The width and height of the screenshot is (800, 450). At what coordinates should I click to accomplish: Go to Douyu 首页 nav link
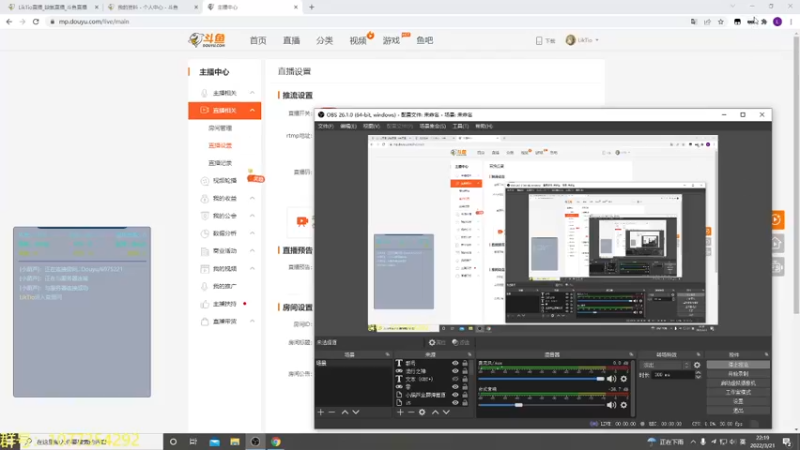point(258,40)
